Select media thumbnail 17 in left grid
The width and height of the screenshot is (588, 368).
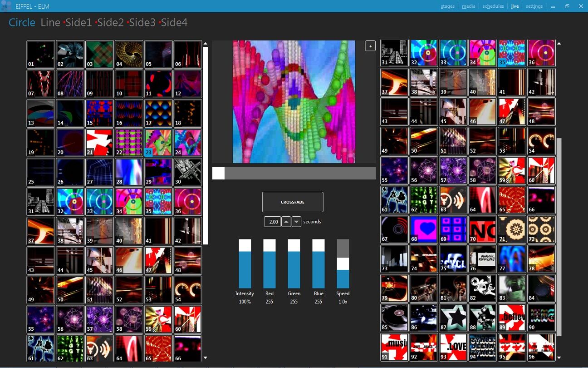(158, 114)
